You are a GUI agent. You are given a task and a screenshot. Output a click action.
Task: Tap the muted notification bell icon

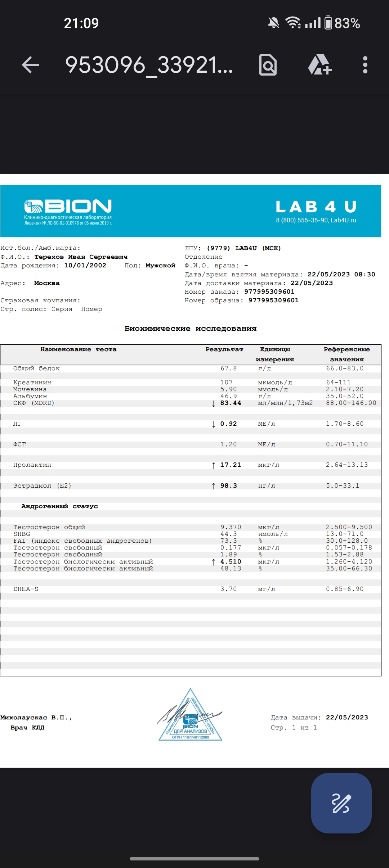coord(274,23)
